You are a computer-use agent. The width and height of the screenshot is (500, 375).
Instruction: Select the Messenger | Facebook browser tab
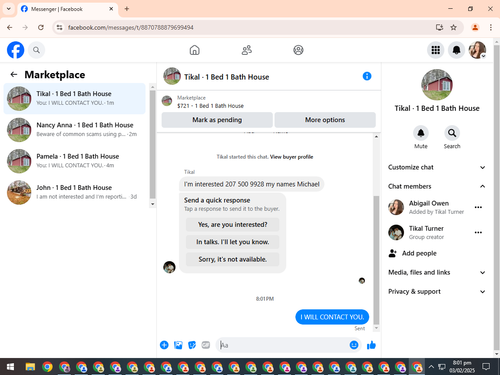click(67, 9)
